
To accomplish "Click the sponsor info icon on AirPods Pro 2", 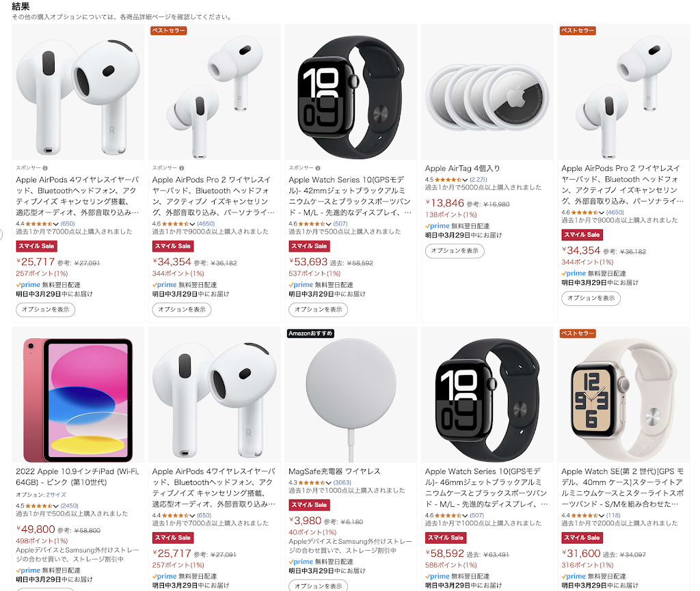I will click(182, 168).
